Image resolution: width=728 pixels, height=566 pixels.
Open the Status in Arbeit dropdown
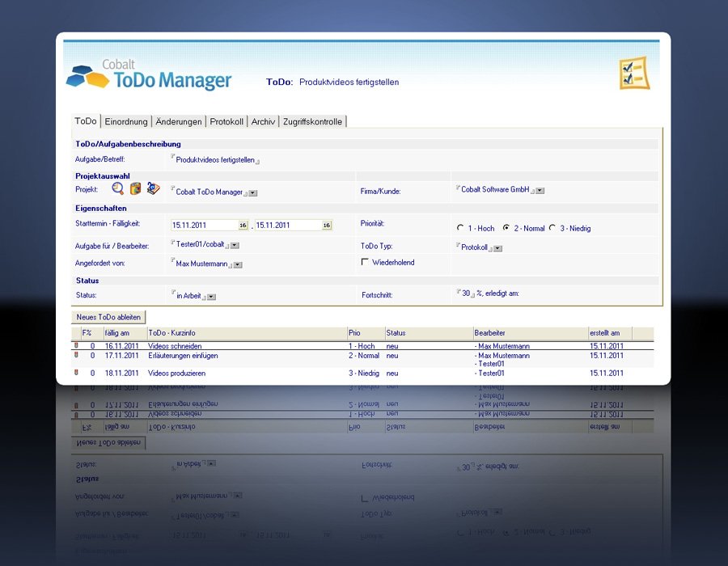pyautogui.click(x=211, y=297)
